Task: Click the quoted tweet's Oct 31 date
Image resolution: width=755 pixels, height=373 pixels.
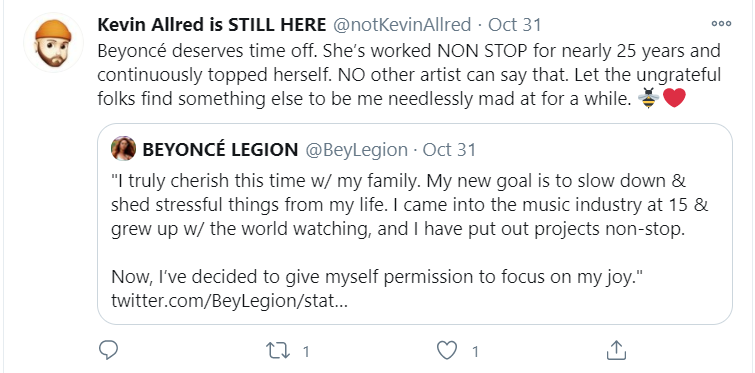Action: 449,150
